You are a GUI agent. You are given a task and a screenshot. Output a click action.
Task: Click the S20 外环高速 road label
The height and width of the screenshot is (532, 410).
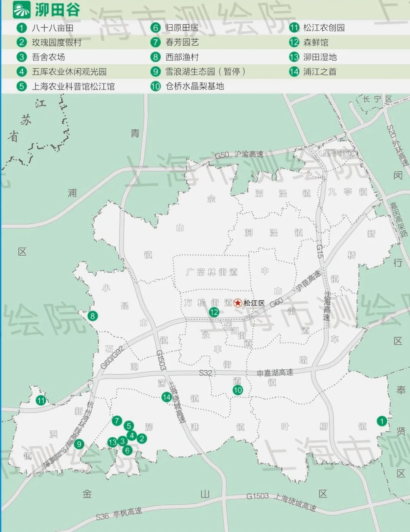[397, 146]
